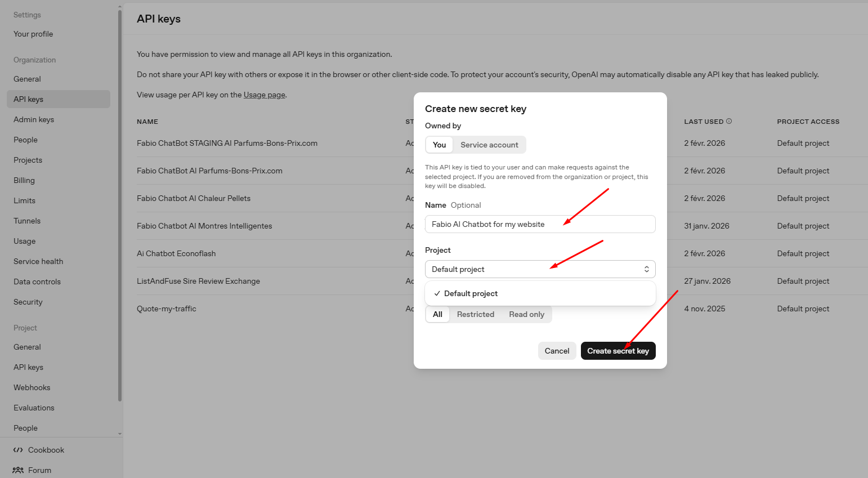
Task: Open "Tunnels" in the Organization section
Action: tap(26, 221)
